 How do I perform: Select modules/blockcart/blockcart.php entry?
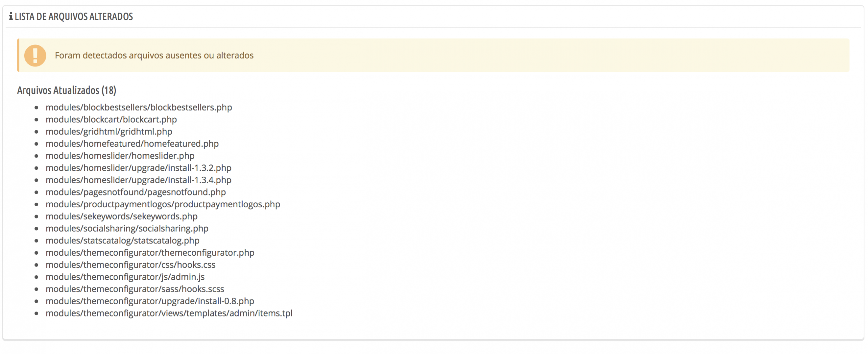pyautogui.click(x=111, y=120)
